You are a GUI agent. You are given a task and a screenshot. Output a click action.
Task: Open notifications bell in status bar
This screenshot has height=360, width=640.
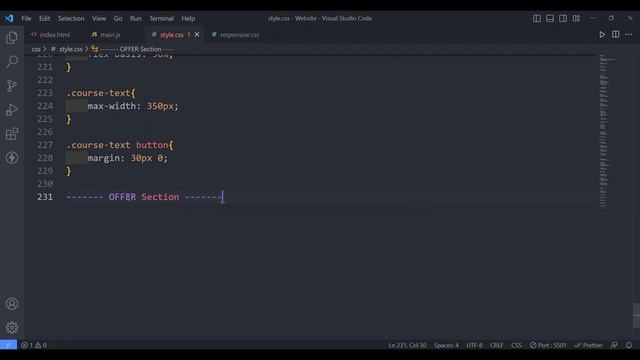pos(629,345)
